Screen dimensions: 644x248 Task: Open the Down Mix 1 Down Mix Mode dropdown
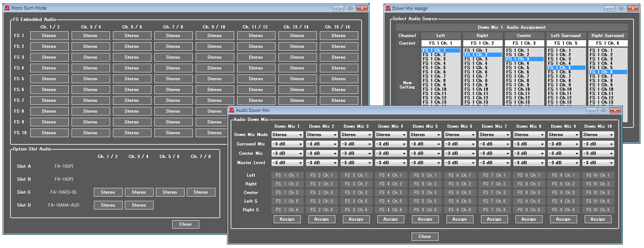coord(287,135)
